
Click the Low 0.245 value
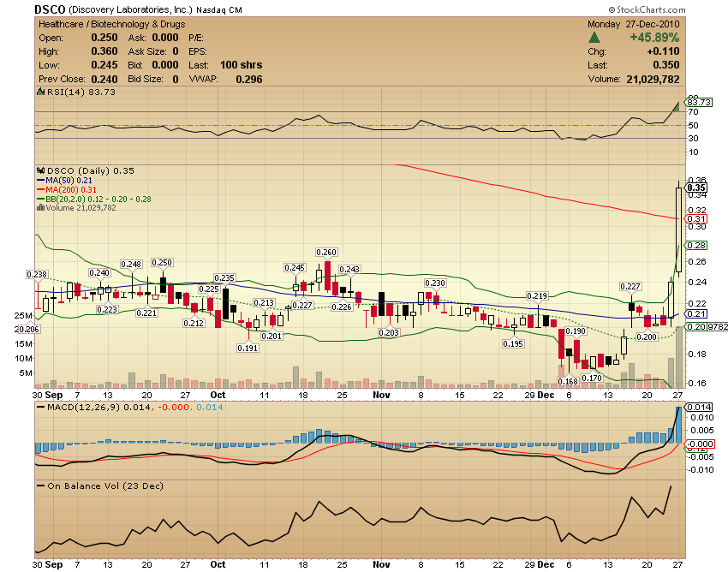pyautogui.click(x=104, y=65)
